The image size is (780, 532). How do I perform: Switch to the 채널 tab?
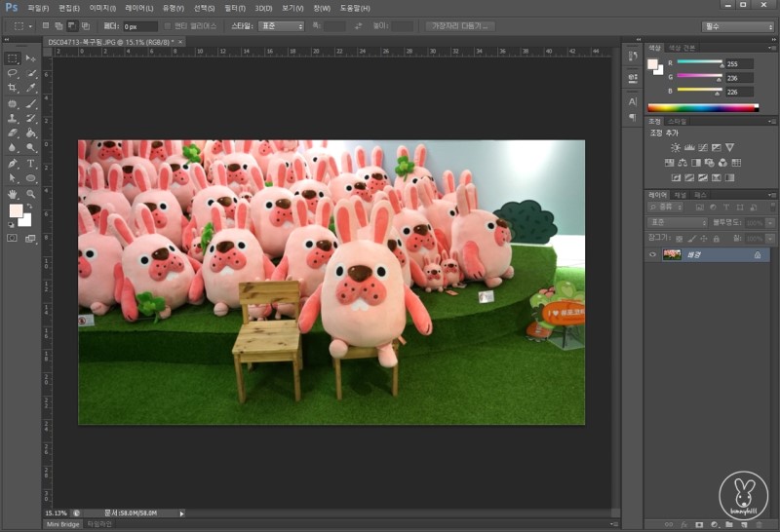pos(680,195)
